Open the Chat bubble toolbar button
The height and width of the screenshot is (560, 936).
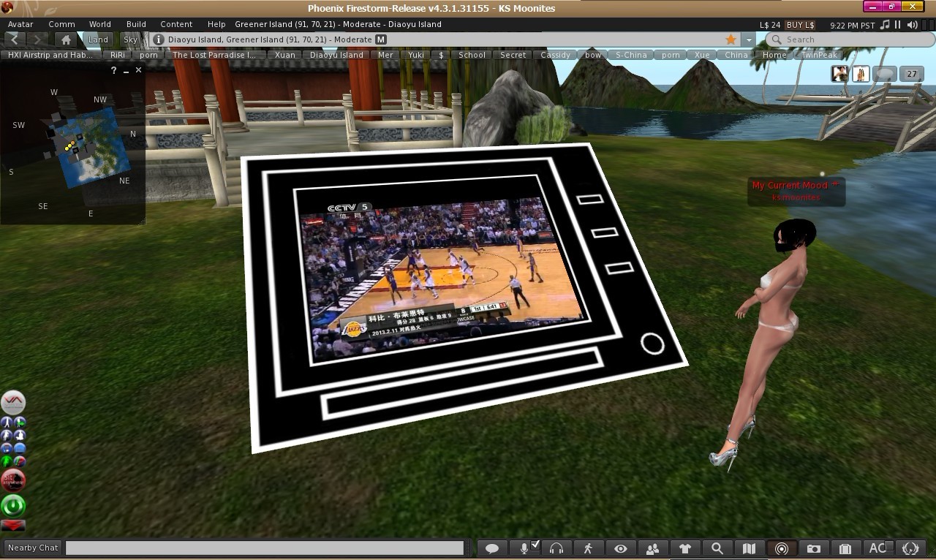point(492,548)
